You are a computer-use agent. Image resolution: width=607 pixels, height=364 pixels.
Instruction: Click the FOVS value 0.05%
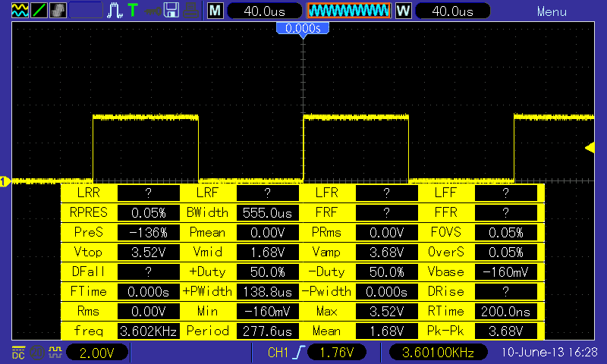(x=505, y=233)
